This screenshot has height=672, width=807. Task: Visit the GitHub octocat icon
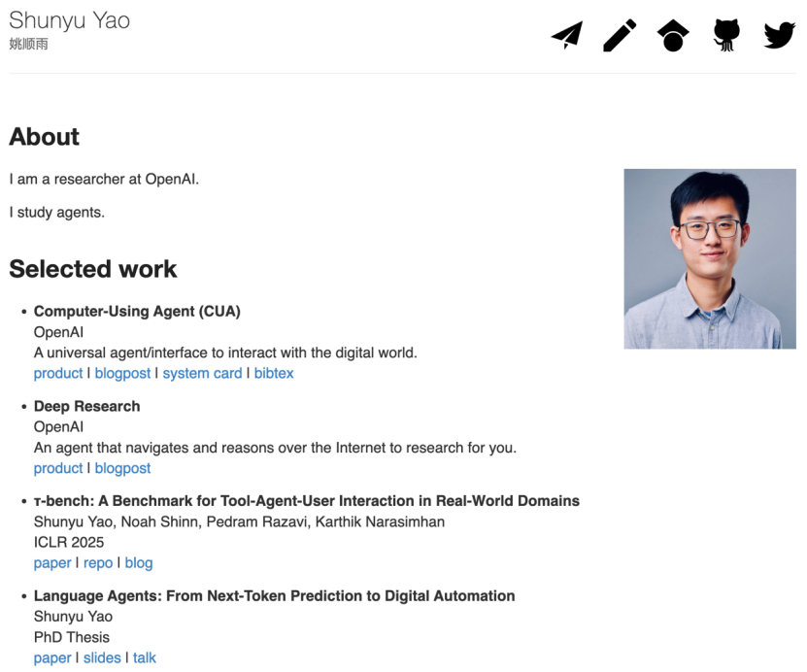pos(726,35)
